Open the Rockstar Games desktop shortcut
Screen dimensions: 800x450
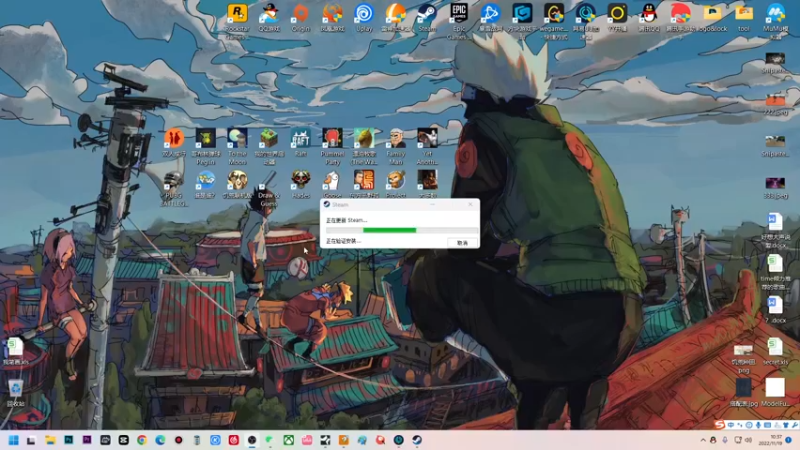pos(237,20)
